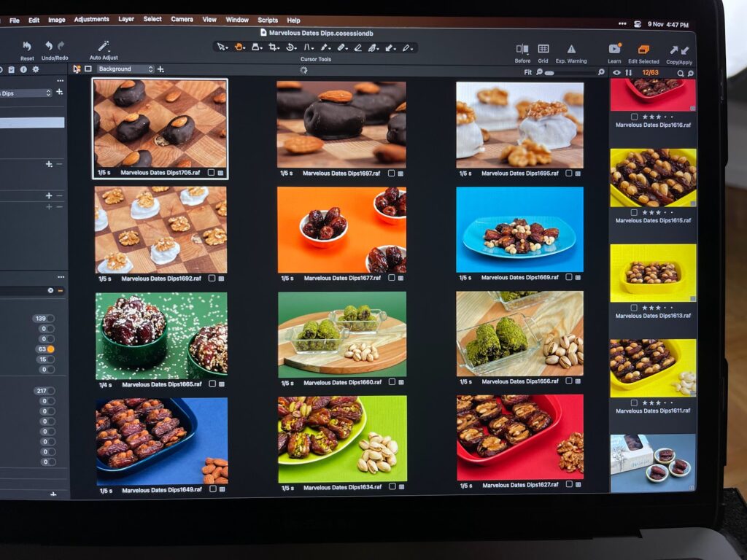Click the Reset adjustments icon
This screenshot has height=560, width=747.
[x=27, y=46]
